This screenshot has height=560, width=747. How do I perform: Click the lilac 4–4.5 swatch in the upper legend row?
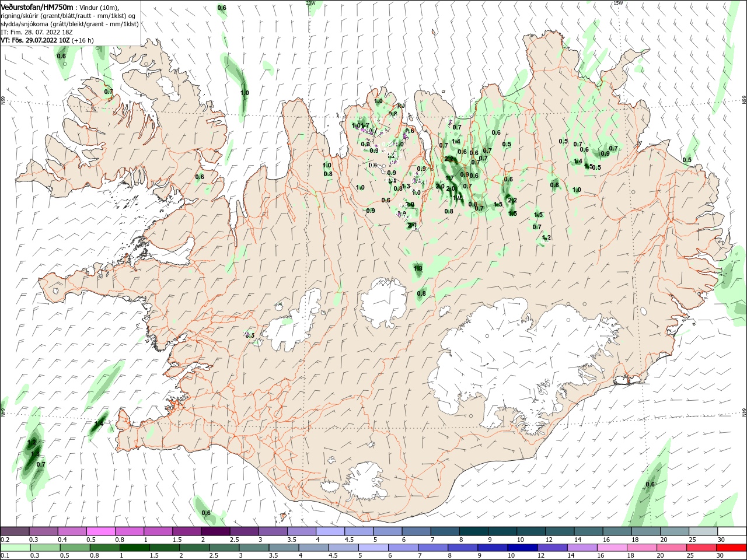pos(330,531)
